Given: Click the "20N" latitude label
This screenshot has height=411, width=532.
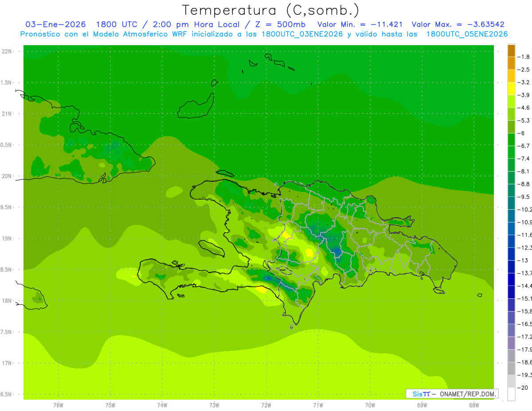Looking at the screenshot, I should (8, 176).
